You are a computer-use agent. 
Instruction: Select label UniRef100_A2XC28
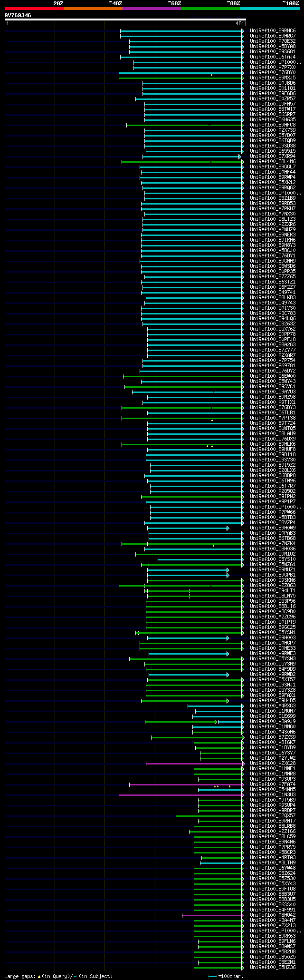pyautogui.click(x=273, y=764)
